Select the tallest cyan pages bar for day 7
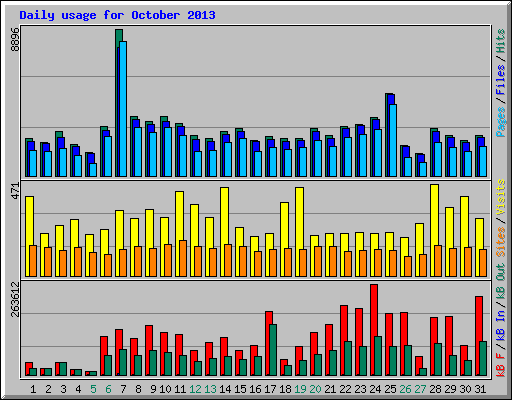Image resolution: width=512 pixels, height=400 pixels. pos(123,109)
